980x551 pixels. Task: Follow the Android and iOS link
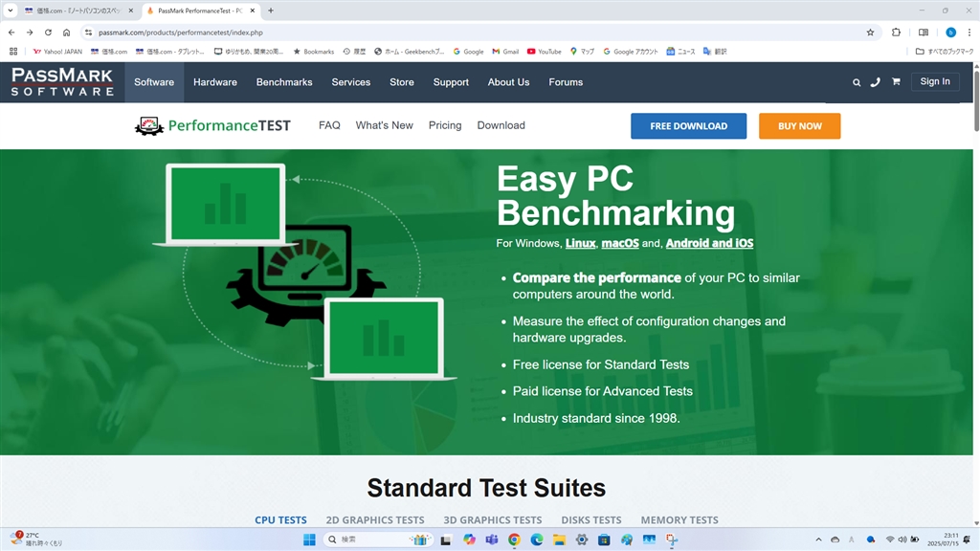709,244
